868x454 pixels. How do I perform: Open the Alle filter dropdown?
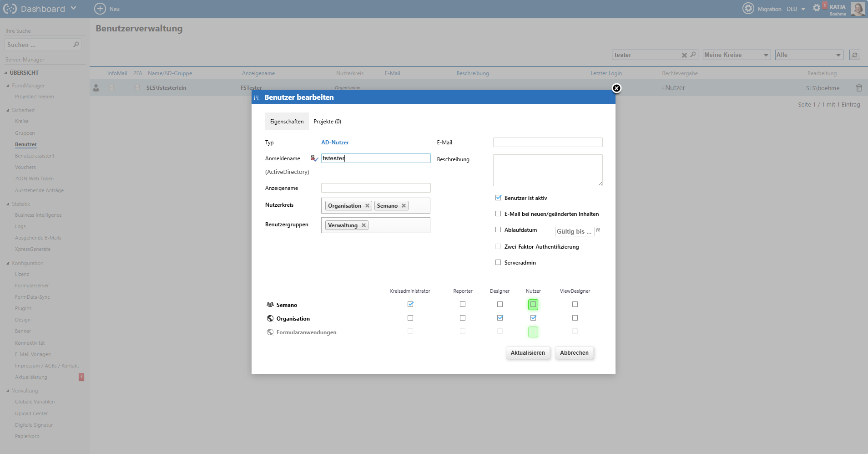[x=808, y=55]
